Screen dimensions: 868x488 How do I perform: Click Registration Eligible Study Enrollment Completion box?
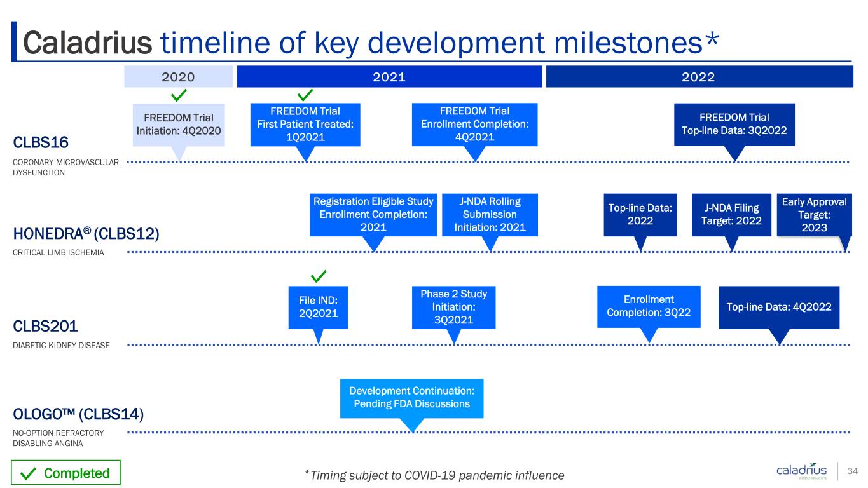point(373,215)
